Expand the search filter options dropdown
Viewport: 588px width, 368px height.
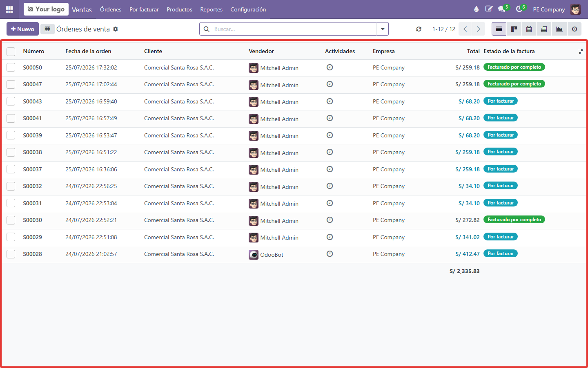coord(383,29)
